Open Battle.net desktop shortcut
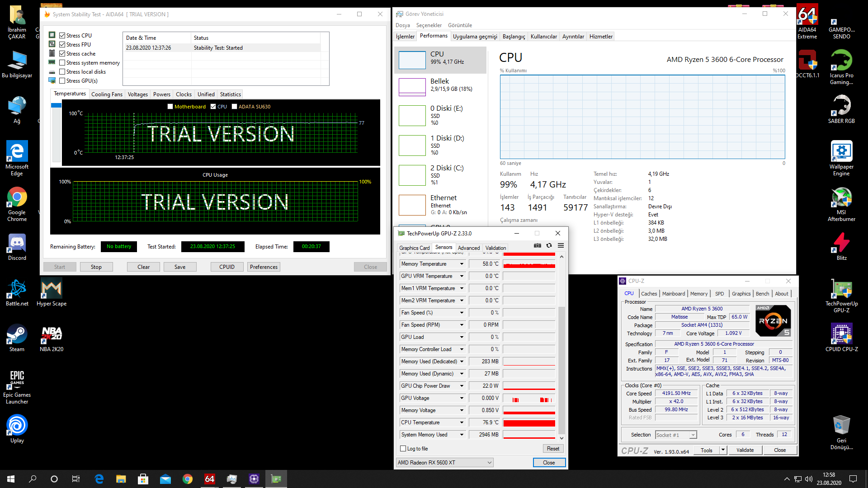Screen dimensions: 868x488 17,292
